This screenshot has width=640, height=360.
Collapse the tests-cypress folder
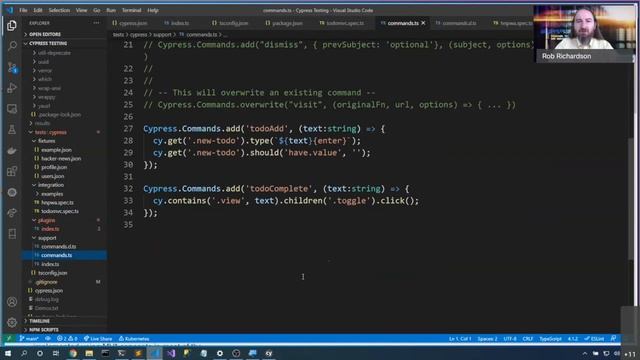coord(49,132)
